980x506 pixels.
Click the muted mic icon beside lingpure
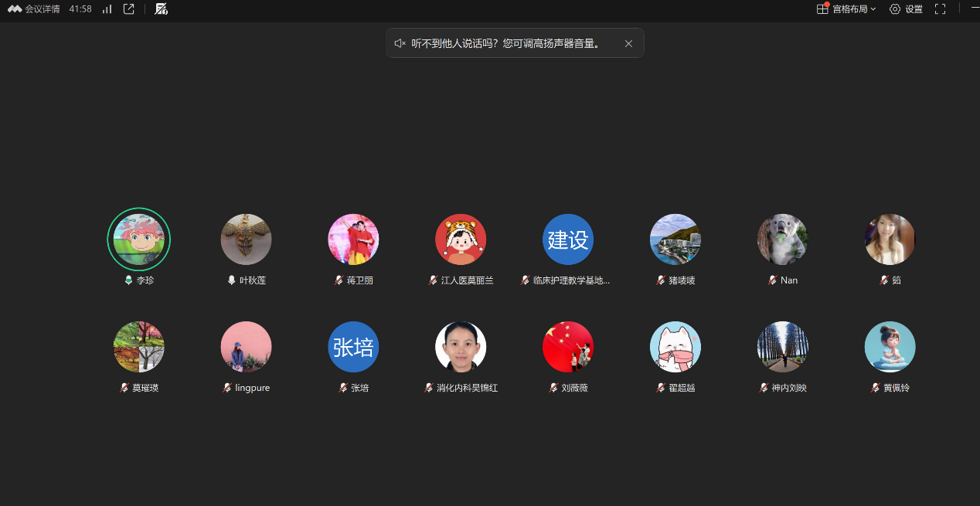227,388
